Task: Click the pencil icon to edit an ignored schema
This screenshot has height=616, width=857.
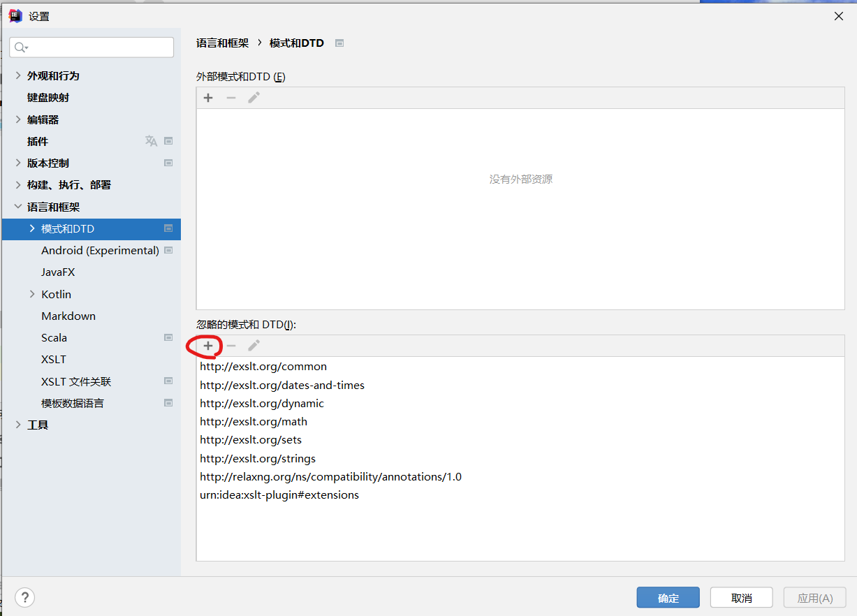Action: point(254,345)
